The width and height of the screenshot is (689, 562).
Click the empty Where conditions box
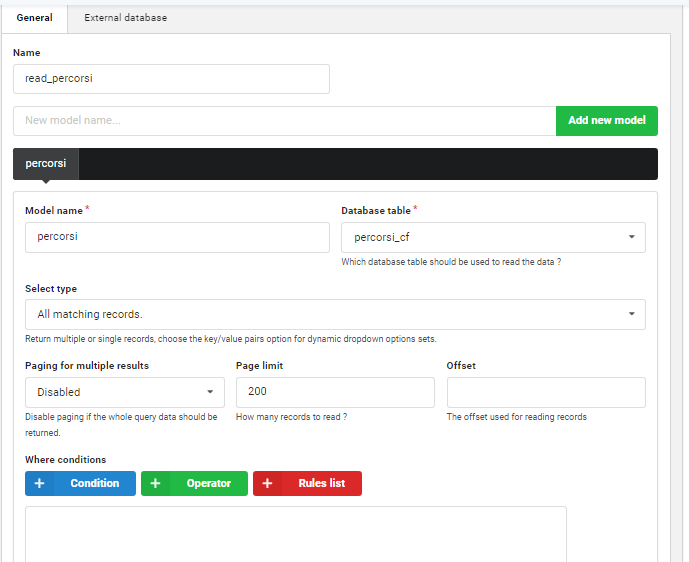pos(295,533)
